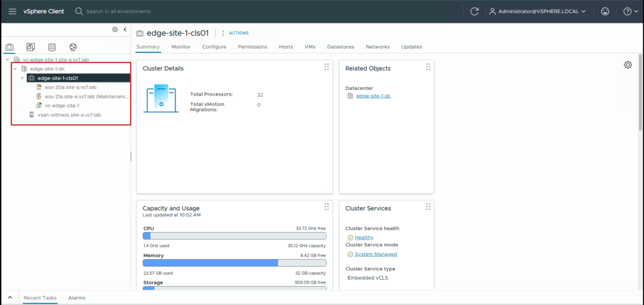Select edge-site-1-cls01 in inventory tree
The image size is (644, 305).
point(79,77)
